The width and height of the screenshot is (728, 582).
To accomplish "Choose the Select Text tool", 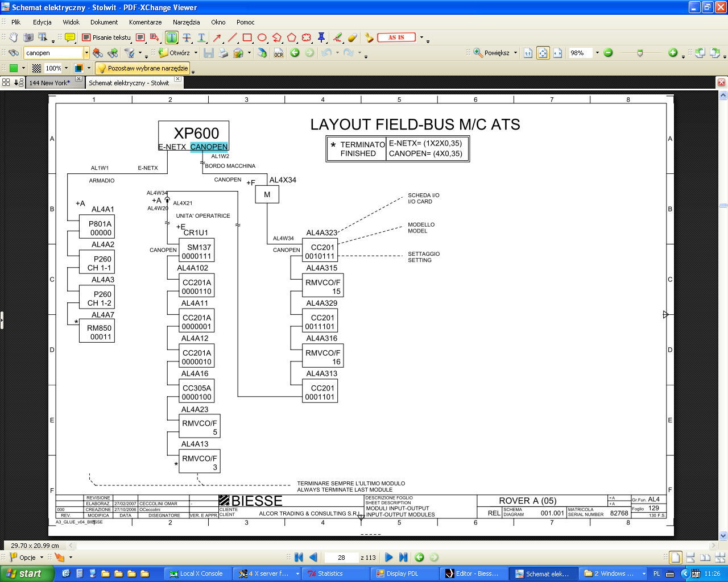I will click(43, 38).
